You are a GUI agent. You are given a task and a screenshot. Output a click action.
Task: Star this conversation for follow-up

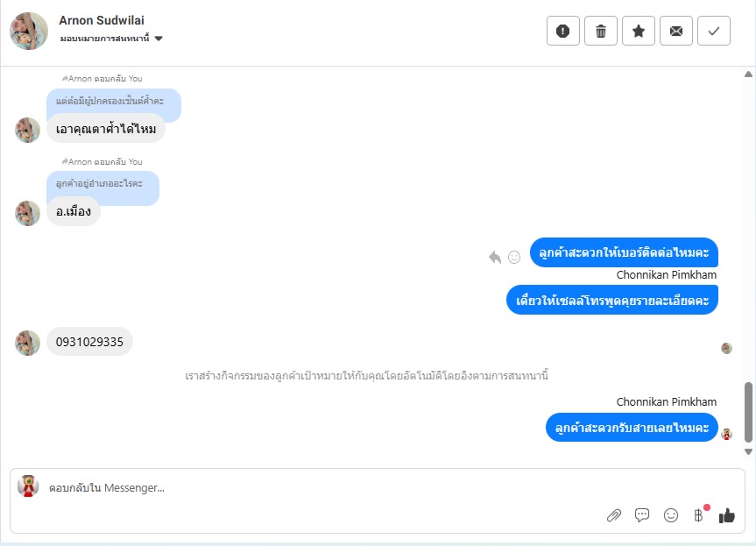tap(639, 31)
